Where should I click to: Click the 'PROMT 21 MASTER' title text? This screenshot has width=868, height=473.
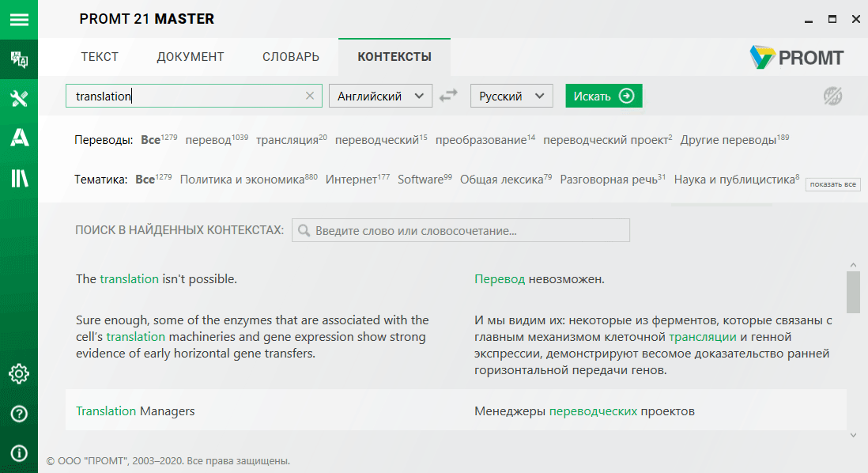pos(147,19)
